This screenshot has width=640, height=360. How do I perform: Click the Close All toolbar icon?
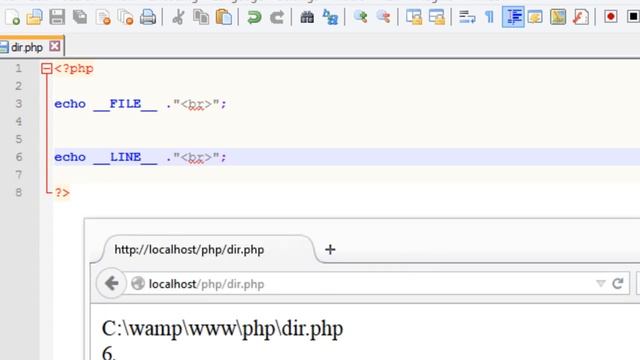click(125, 17)
